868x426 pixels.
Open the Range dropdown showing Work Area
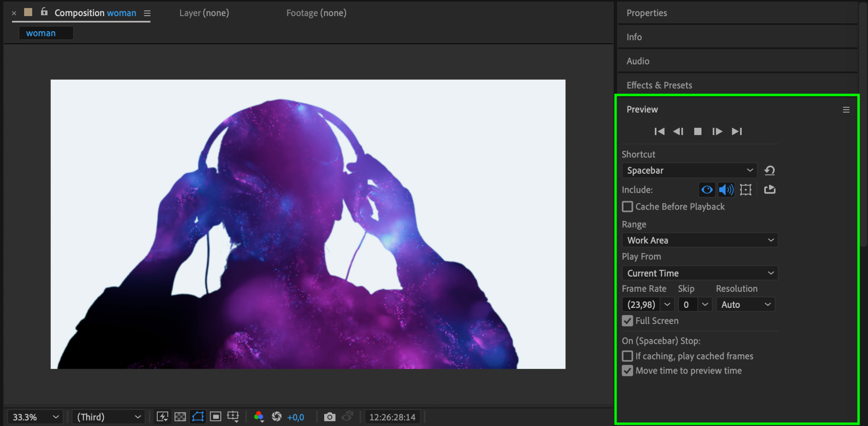[700, 240]
